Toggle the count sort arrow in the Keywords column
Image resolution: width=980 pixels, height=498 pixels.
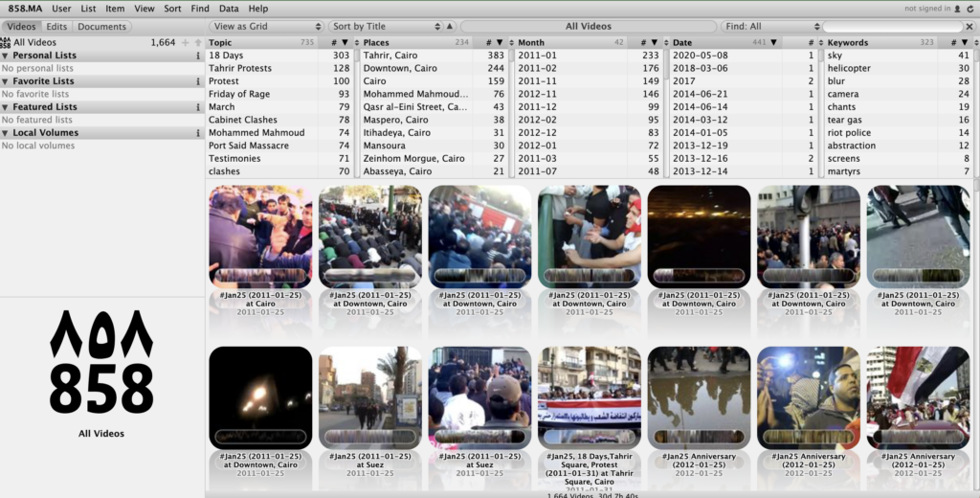[965, 42]
